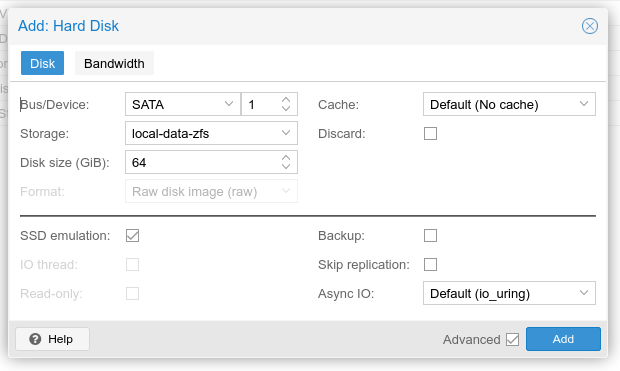This screenshot has height=371, width=620.
Task: Click the Bus/Device label
Action: coord(55,105)
